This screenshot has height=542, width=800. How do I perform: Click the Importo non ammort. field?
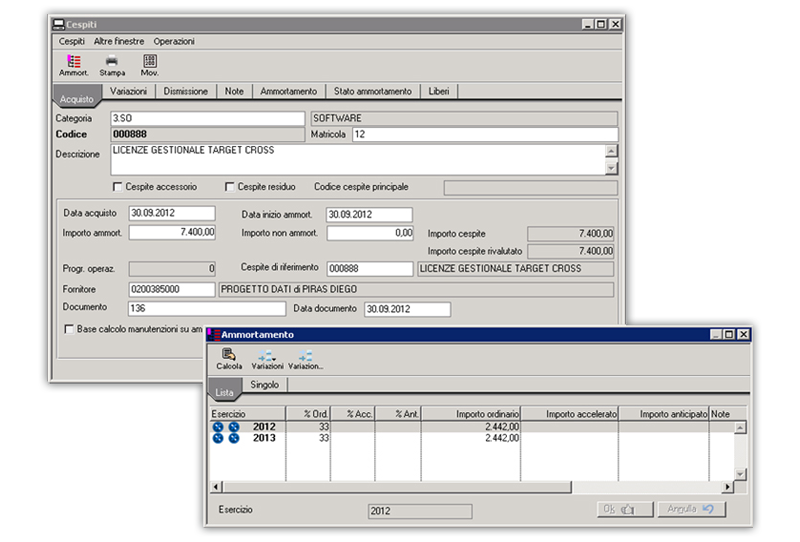click(370, 233)
